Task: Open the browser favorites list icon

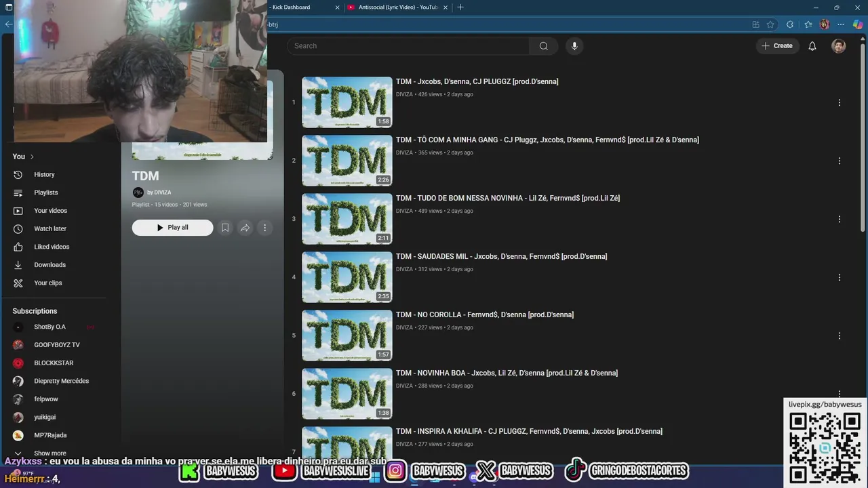Action: tap(808, 24)
